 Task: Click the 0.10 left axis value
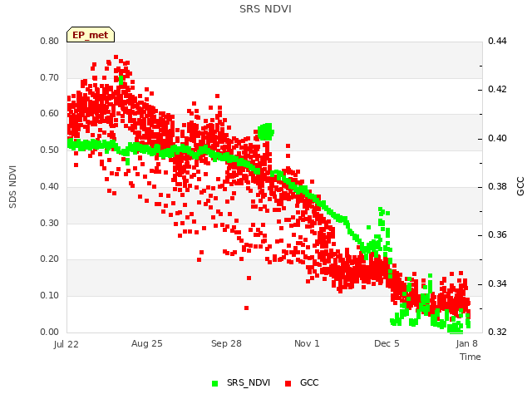50,296
